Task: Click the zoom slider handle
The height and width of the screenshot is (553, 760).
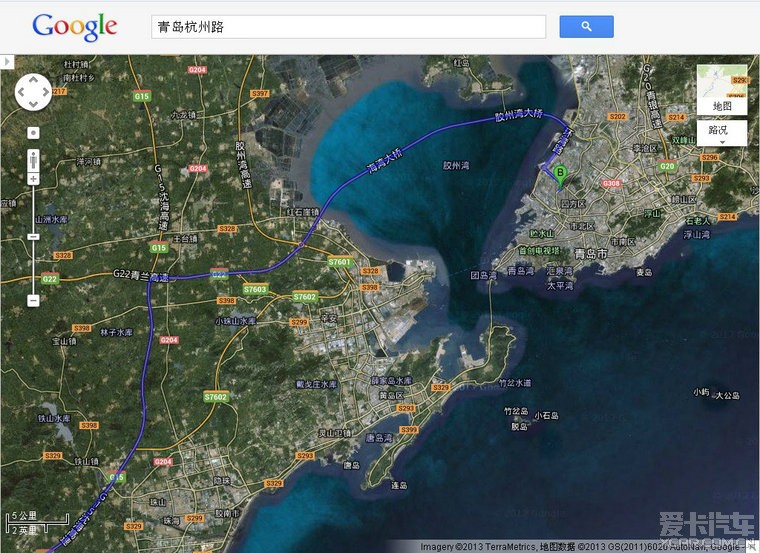Action: click(33, 237)
